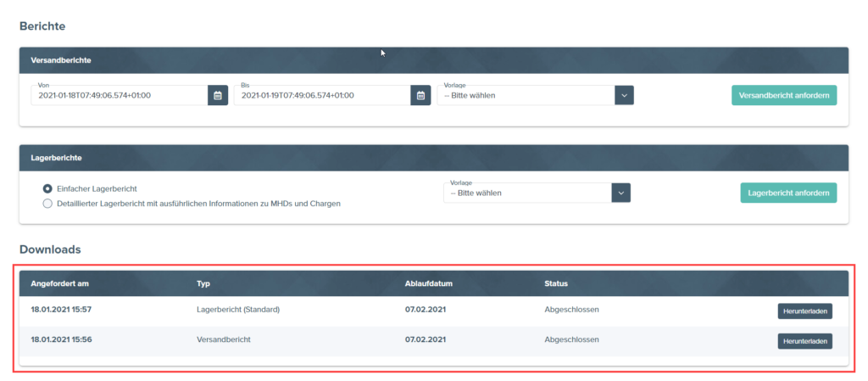
Task: Click into the Von date field
Action: click(x=119, y=96)
